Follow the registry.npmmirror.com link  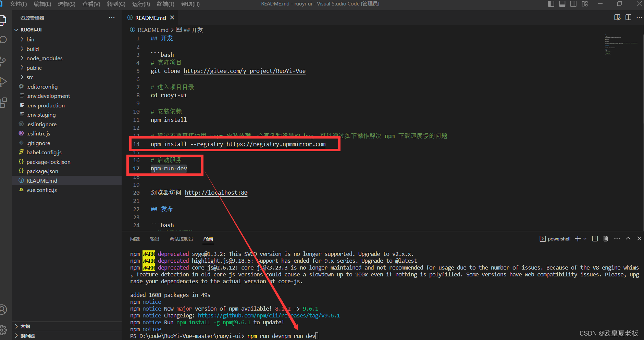[x=276, y=144]
